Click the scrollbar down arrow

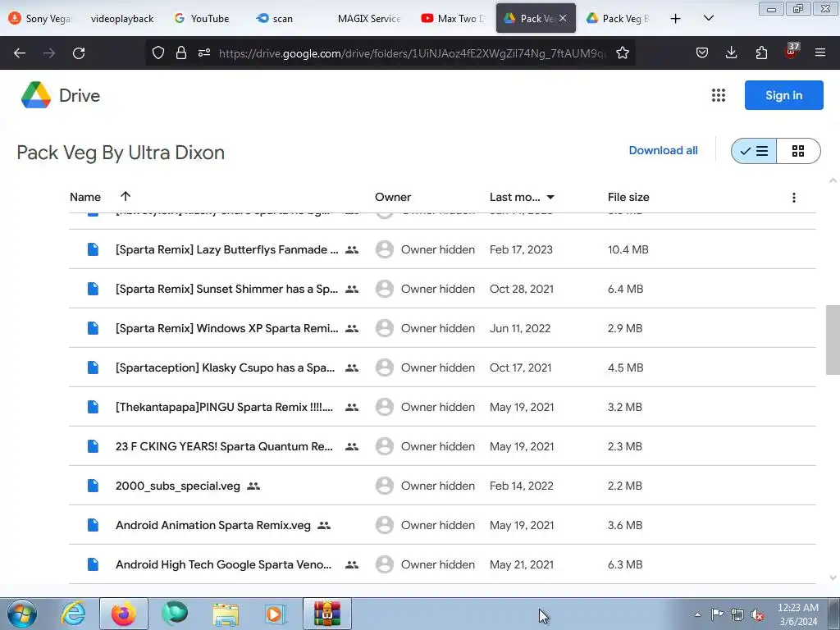833,577
